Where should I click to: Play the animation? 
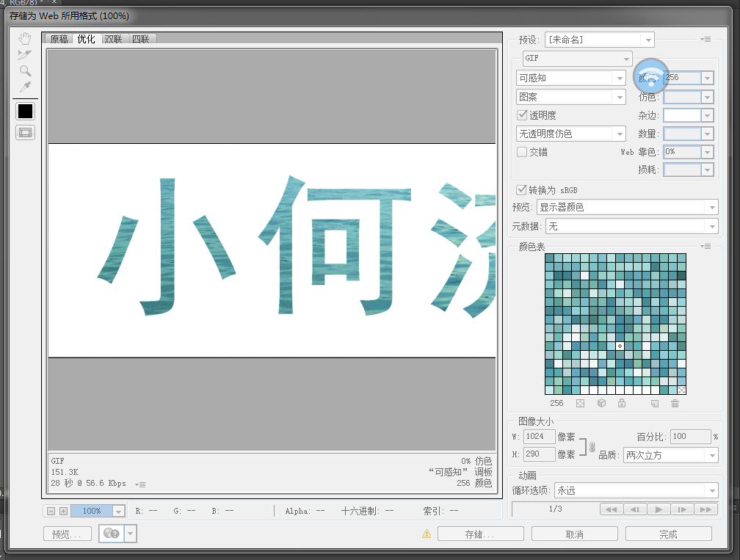coord(659,509)
